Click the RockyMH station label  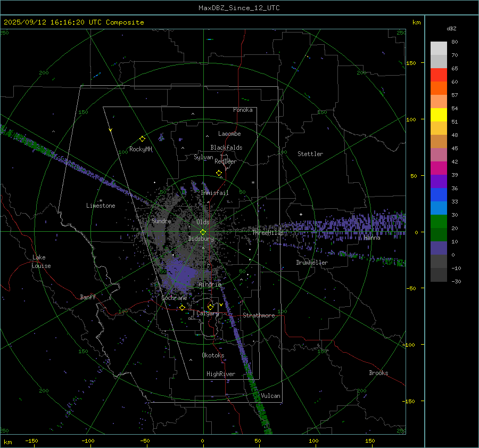click(141, 149)
